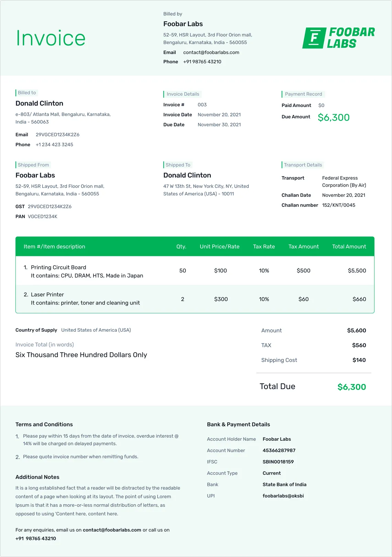
Task: Click the Foobar Labs logo
Action: 338,38
